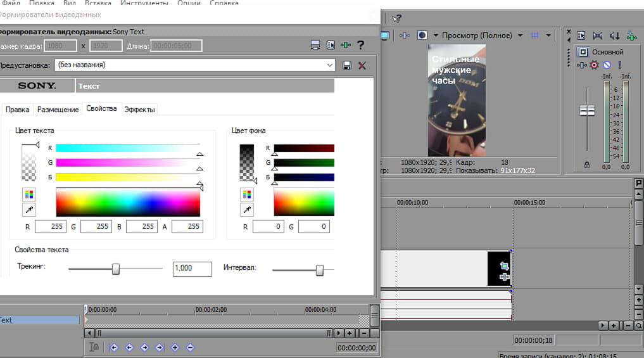Pick text color with the eyedropper tool

click(29, 210)
